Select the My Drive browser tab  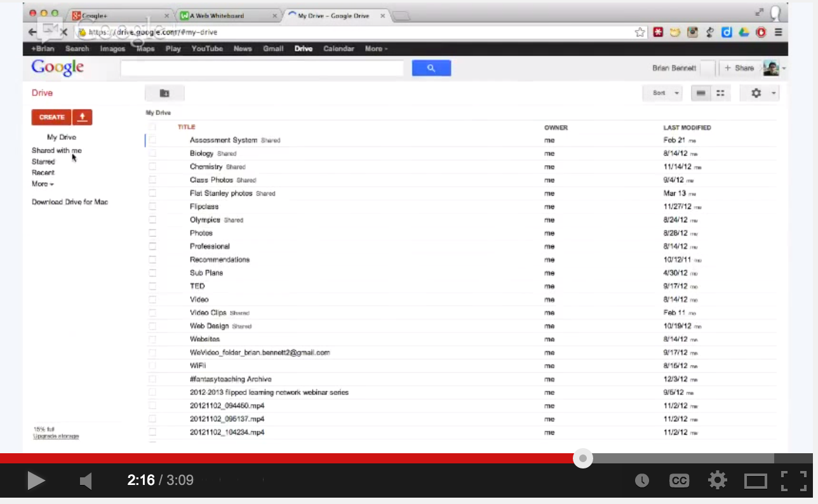click(x=337, y=15)
